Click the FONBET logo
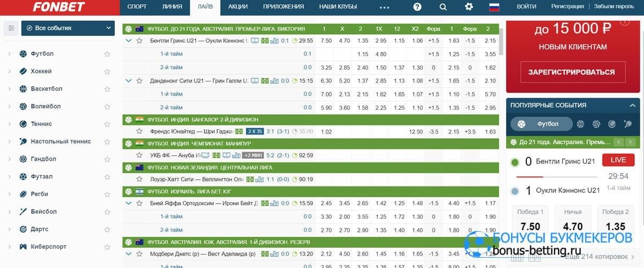 (60, 7)
